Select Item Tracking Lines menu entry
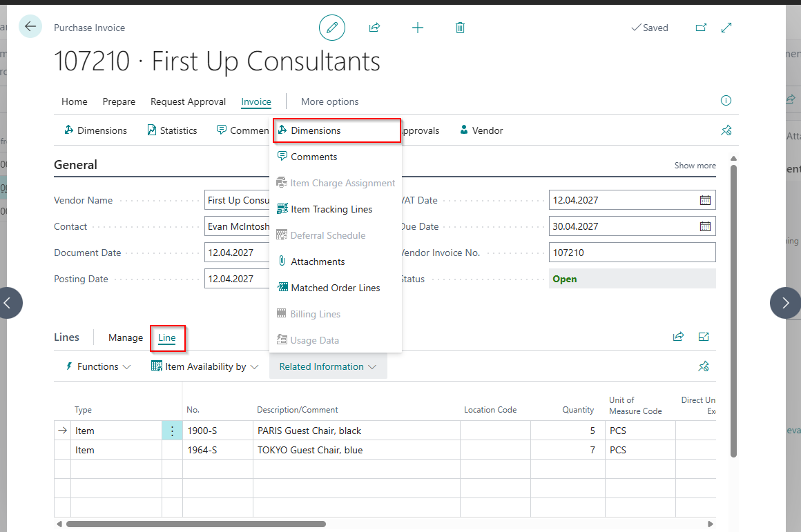Viewport: 801px width, 532px height. point(336,209)
